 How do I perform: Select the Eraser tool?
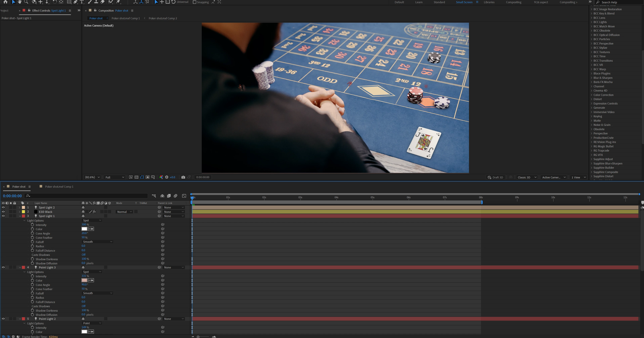click(x=102, y=2)
